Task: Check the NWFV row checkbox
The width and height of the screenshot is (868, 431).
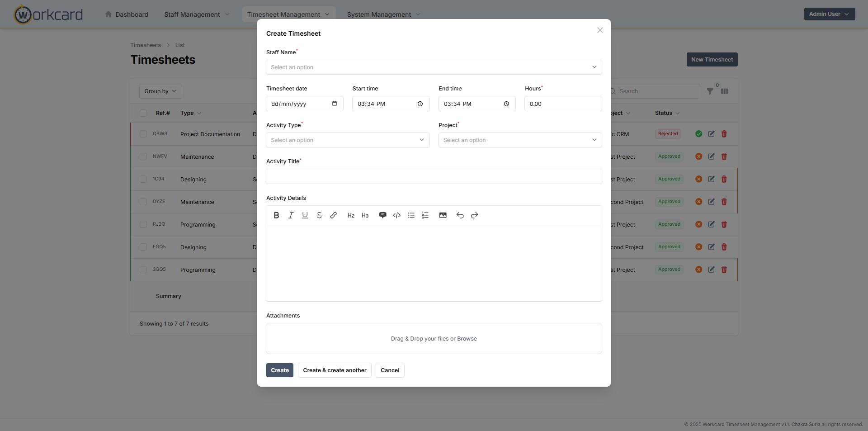Action: [x=143, y=156]
